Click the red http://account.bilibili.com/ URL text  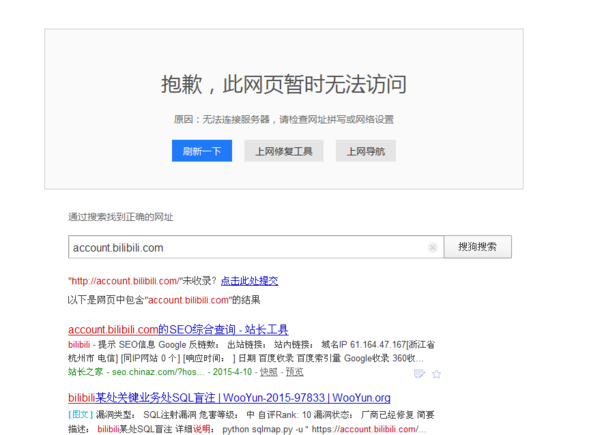pyautogui.click(x=125, y=281)
